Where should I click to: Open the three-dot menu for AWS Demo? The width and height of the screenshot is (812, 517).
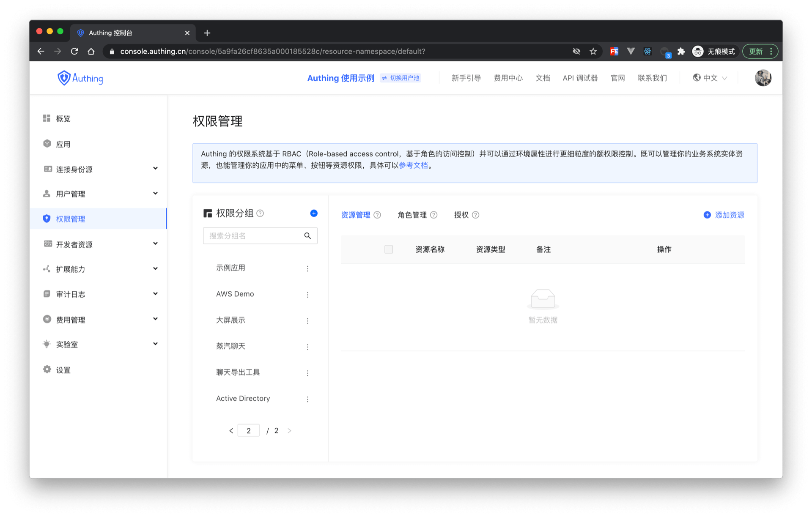click(x=307, y=295)
